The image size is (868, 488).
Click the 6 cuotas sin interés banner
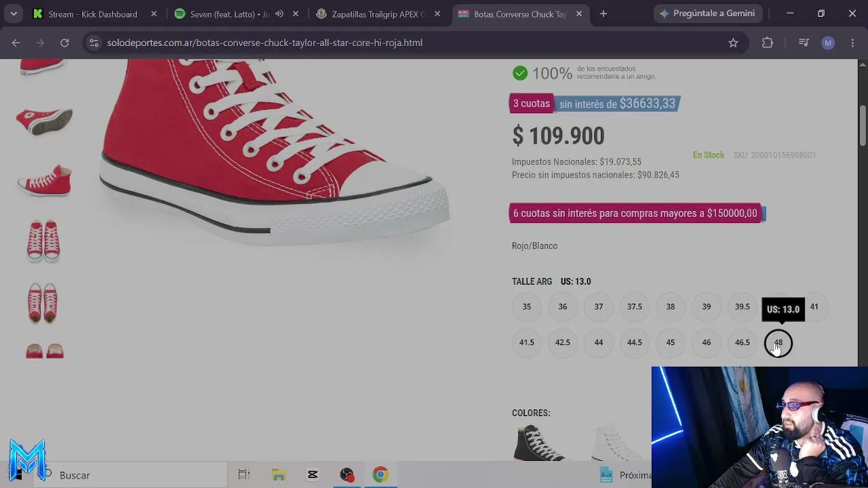(x=637, y=213)
